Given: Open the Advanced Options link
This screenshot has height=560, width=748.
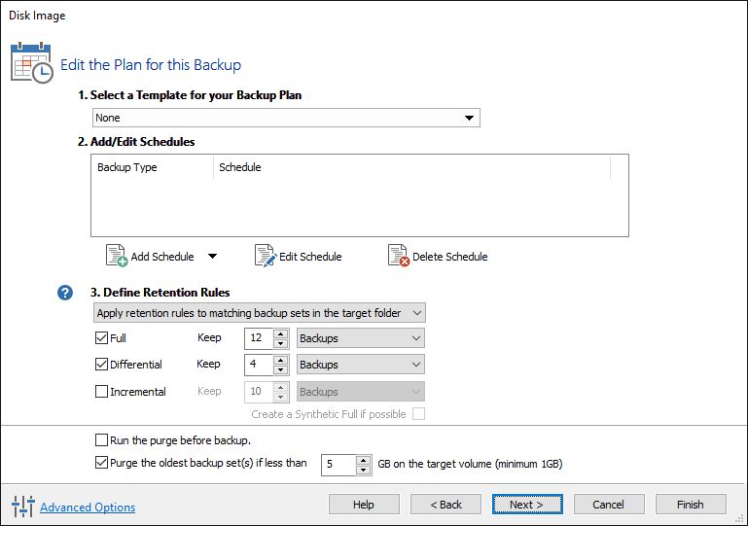Looking at the screenshot, I should (88, 507).
